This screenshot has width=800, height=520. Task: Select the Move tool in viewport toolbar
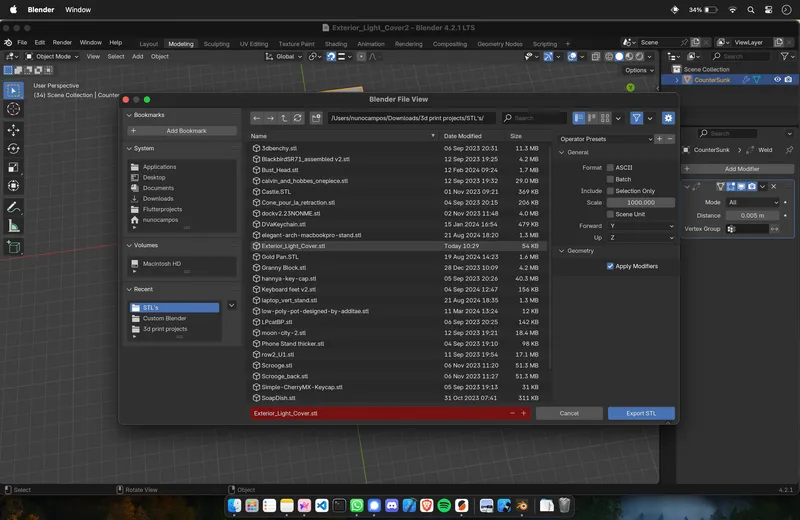coord(13,130)
